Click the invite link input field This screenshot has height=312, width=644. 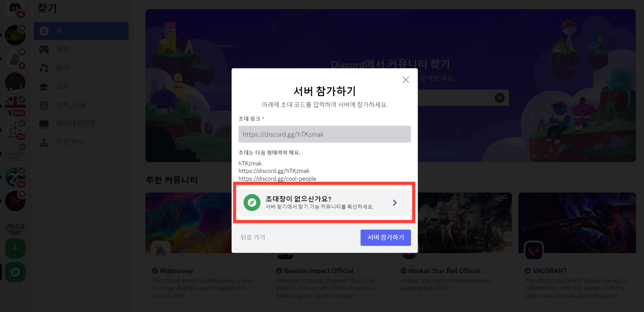(325, 134)
